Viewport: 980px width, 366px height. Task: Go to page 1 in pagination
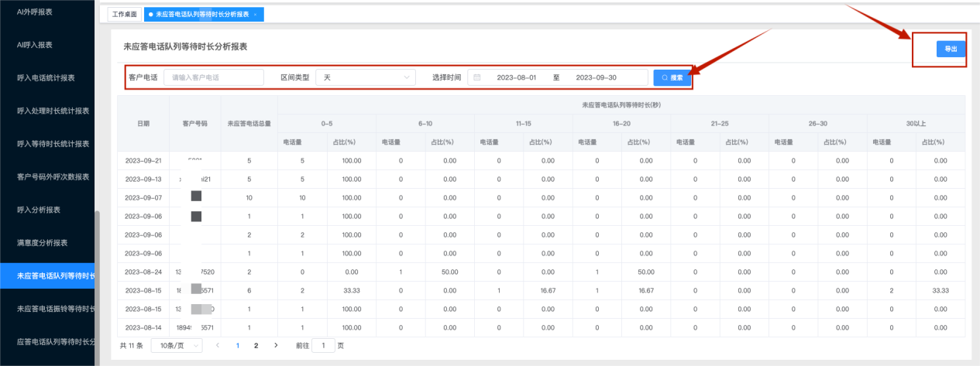238,345
